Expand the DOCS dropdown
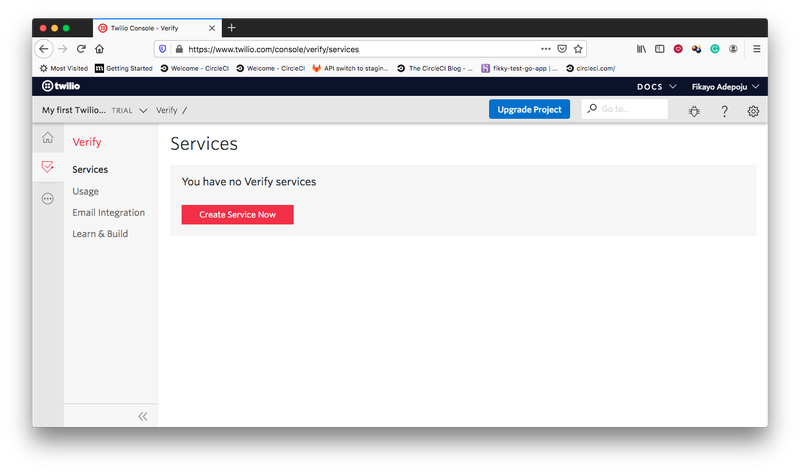The width and height of the screenshot is (800, 473). click(x=657, y=87)
